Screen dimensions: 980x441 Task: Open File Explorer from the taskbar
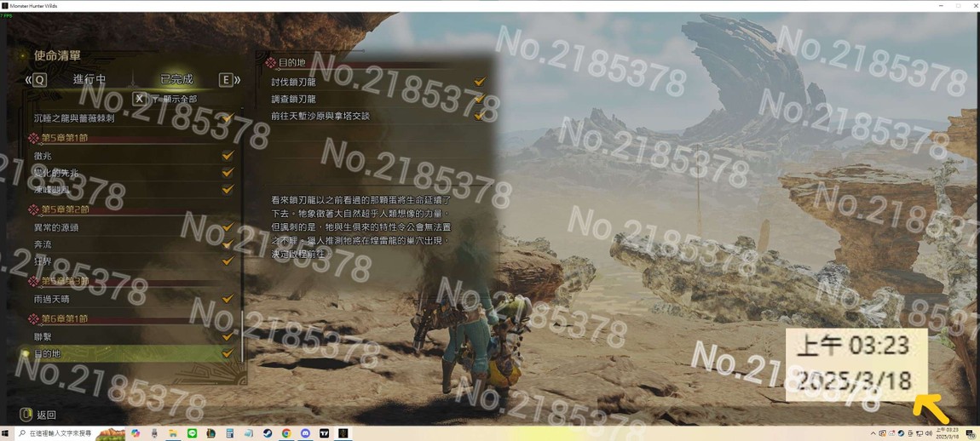(x=172, y=432)
